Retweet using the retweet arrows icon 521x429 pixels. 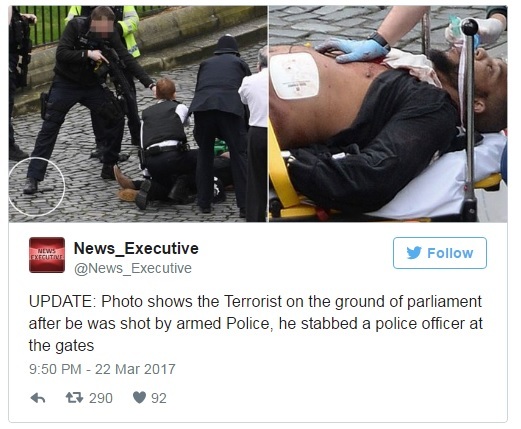click(74, 398)
